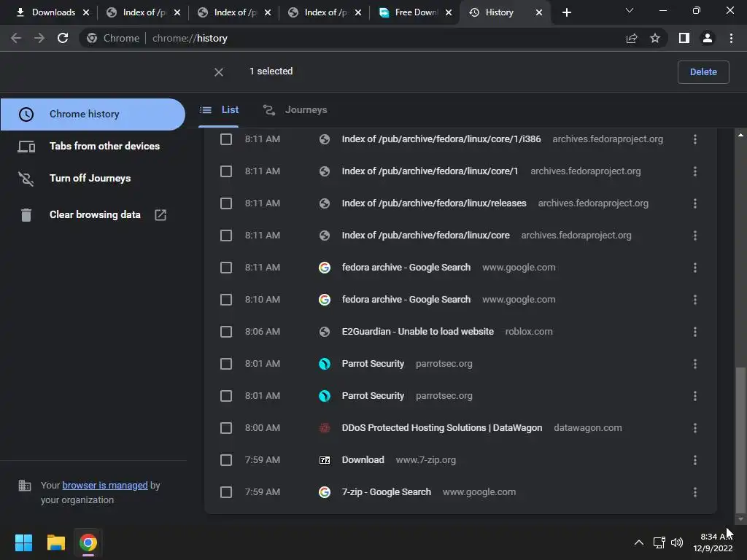Select checkbox for 8:10 AM fedora archive search
This screenshot has width=747, height=560.
click(226, 300)
